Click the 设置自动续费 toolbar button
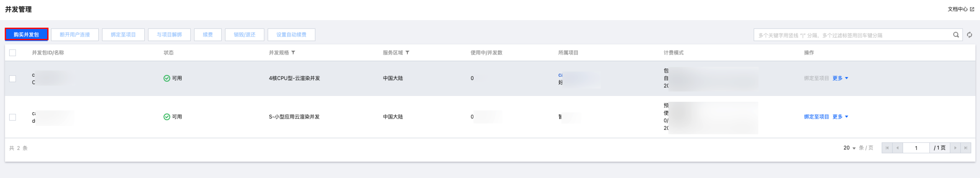The image size is (980, 178). pyautogui.click(x=292, y=35)
